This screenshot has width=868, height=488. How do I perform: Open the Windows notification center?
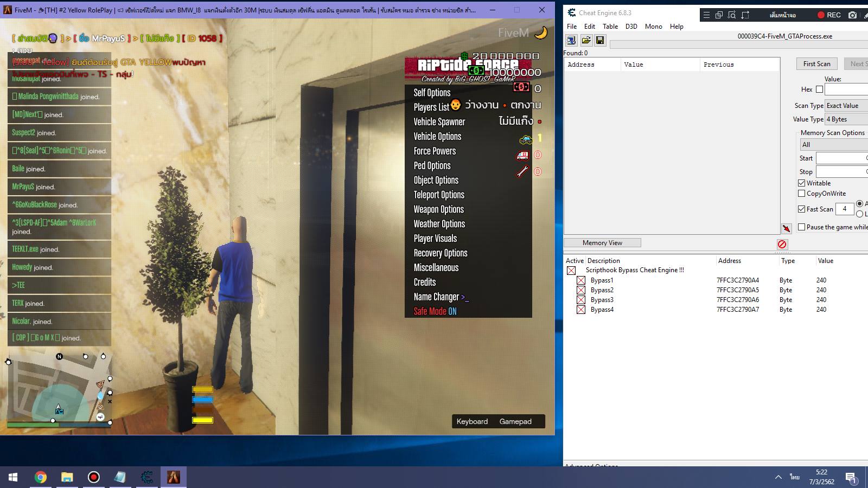pos(851,477)
